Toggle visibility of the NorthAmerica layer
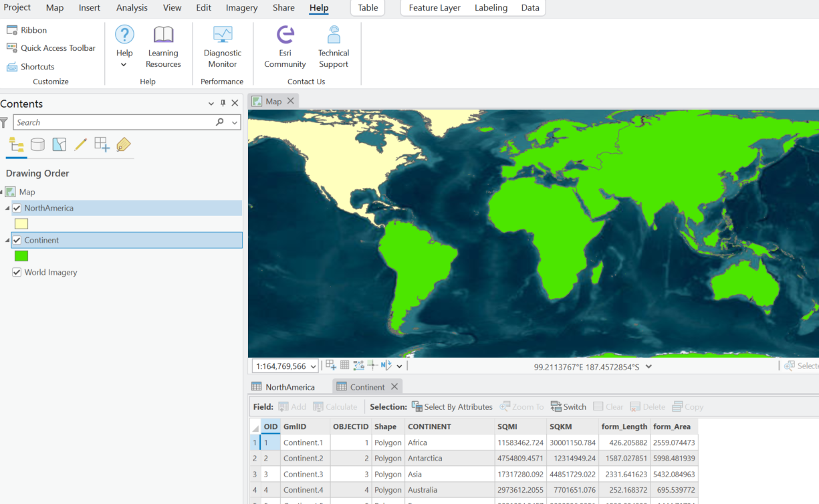 (17, 208)
